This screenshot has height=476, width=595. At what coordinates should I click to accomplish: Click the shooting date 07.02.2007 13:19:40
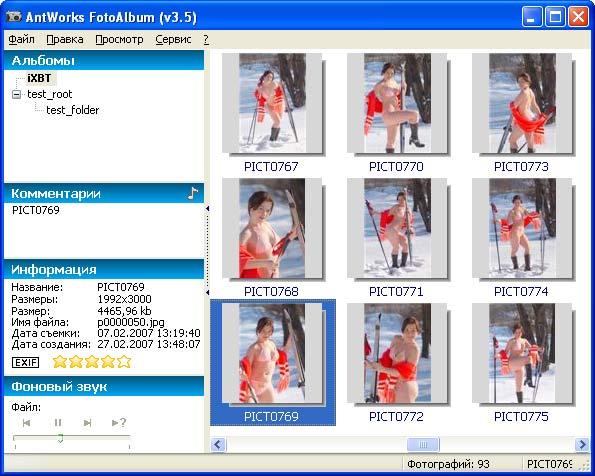[149, 333]
